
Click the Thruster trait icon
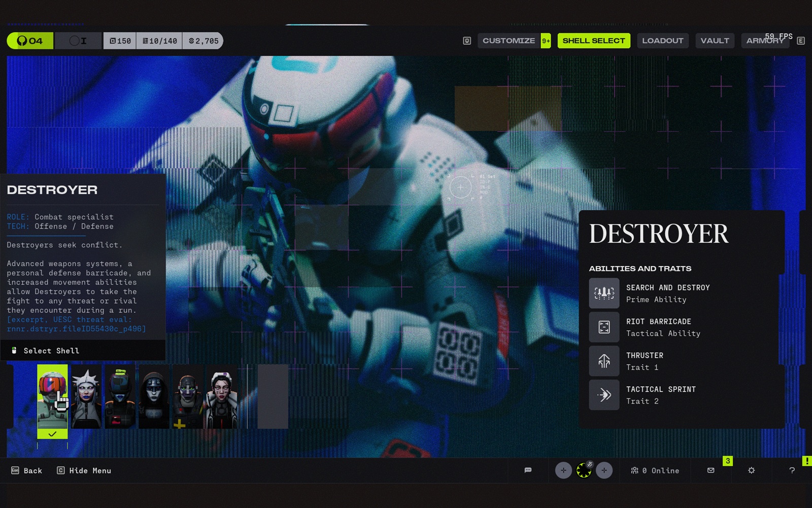click(604, 361)
